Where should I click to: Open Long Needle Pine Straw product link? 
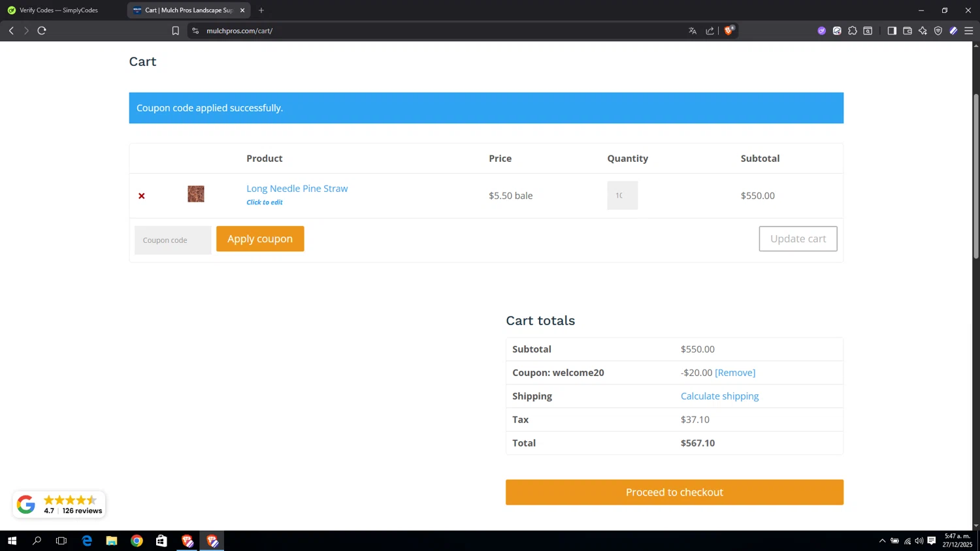[297, 189]
